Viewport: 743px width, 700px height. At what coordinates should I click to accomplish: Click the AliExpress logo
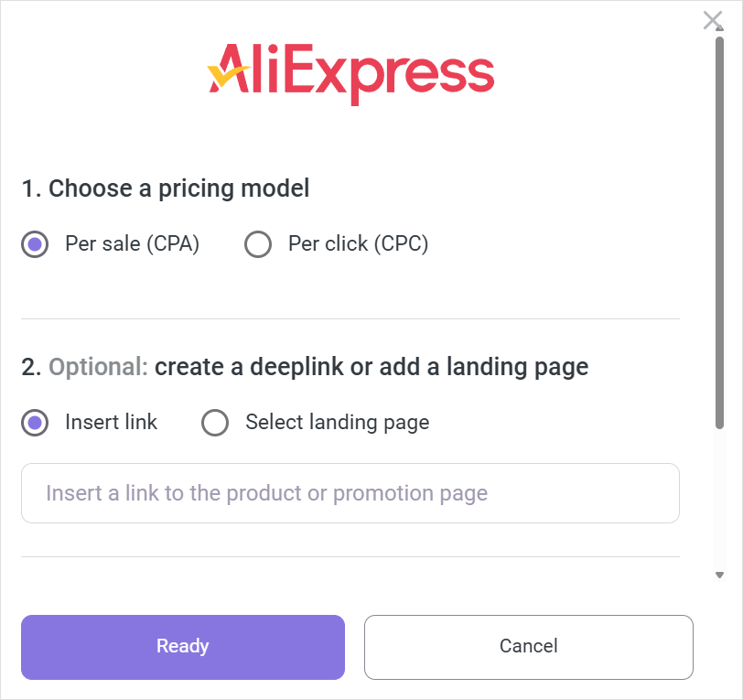(351, 70)
